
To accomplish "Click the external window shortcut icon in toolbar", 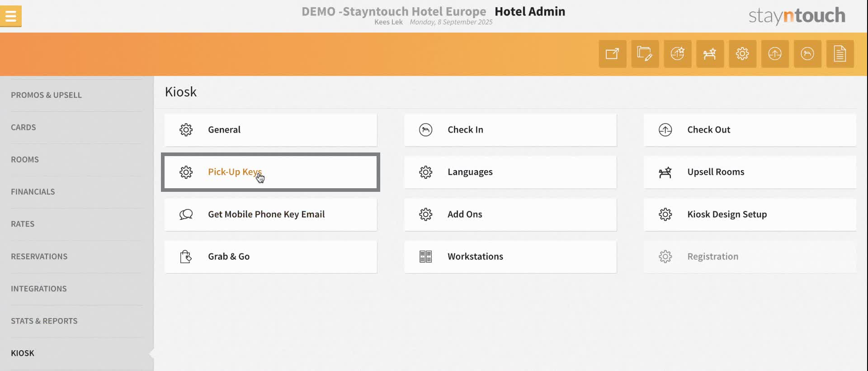I will tap(613, 54).
